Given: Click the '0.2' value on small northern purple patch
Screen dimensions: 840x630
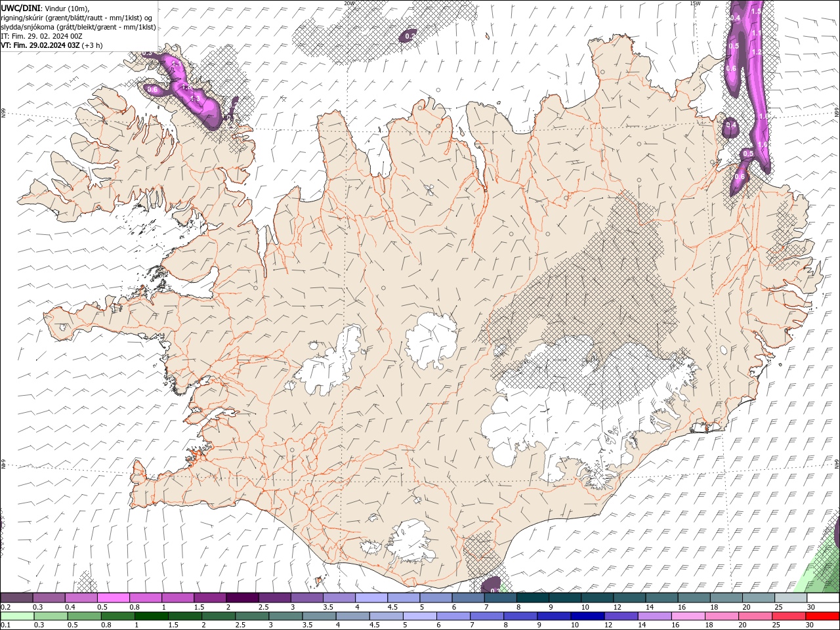Looking at the screenshot, I should (x=409, y=37).
